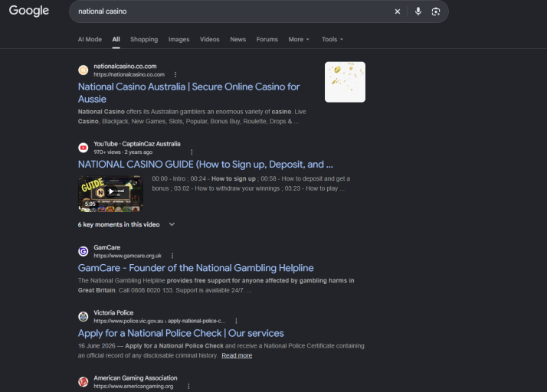Open National Casino Australia result link
547x392 pixels.
(x=188, y=93)
